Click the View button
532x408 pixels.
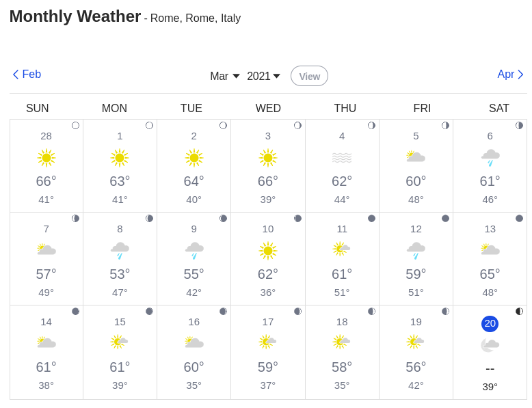(x=310, y=76)
